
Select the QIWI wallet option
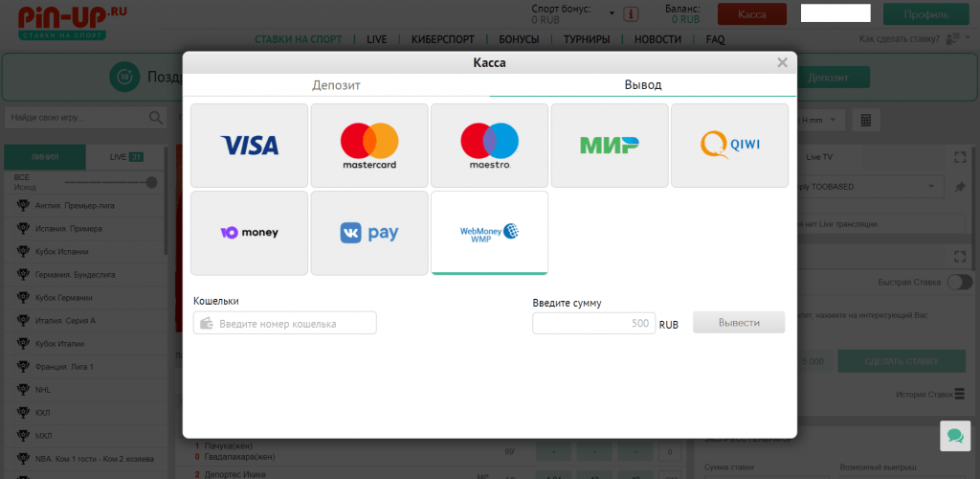coord(729,146)
